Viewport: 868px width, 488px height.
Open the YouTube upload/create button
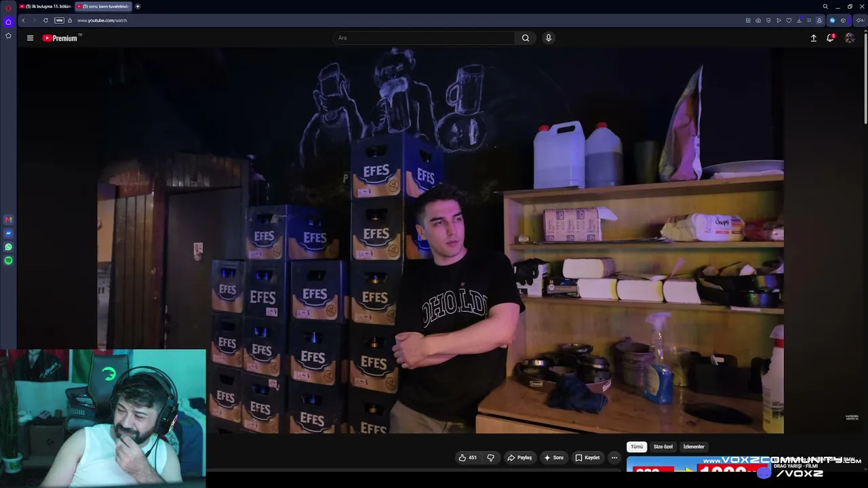point(814,38)
